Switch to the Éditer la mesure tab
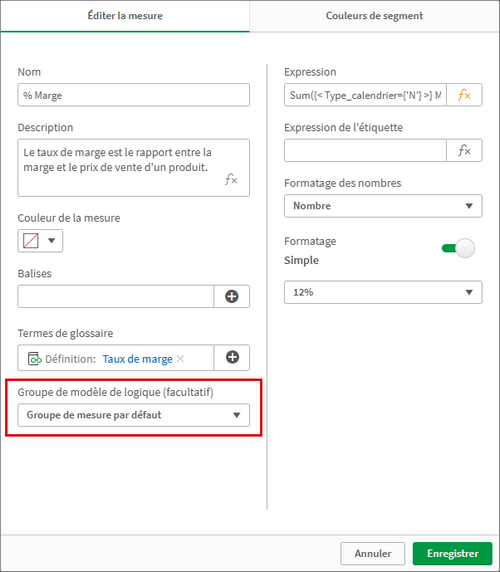 (125, 16)
